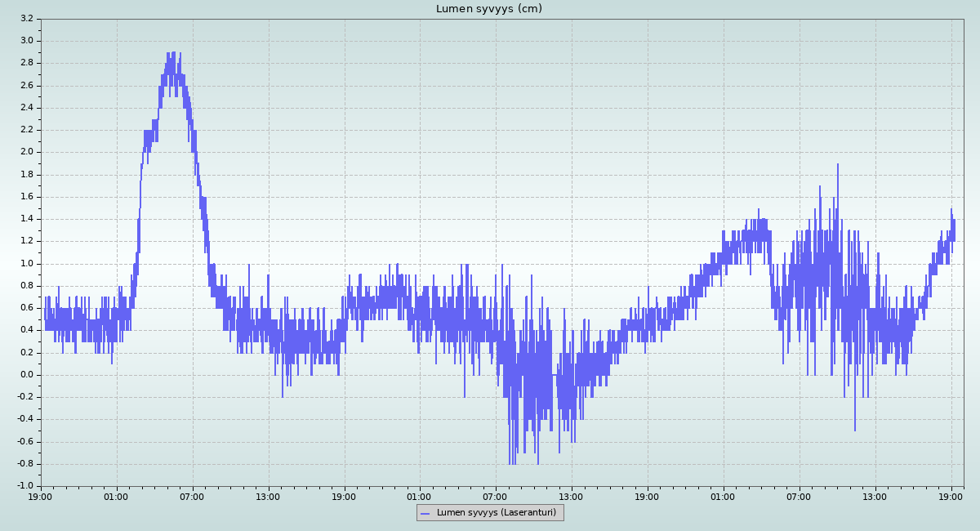Select the first 01:00 time label
This screenshot has width=980, height=531.
tap(116, 496)
